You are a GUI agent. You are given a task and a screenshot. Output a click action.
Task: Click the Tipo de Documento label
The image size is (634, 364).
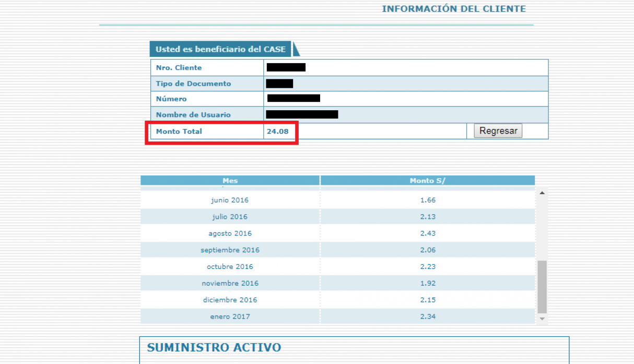193,84
